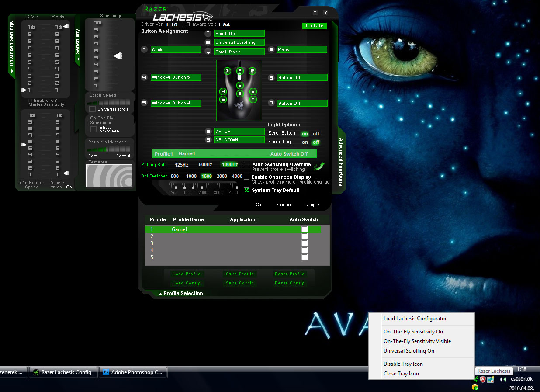540x392 pixels.
Task: Click the Apply button
Action: click(313, 205)
